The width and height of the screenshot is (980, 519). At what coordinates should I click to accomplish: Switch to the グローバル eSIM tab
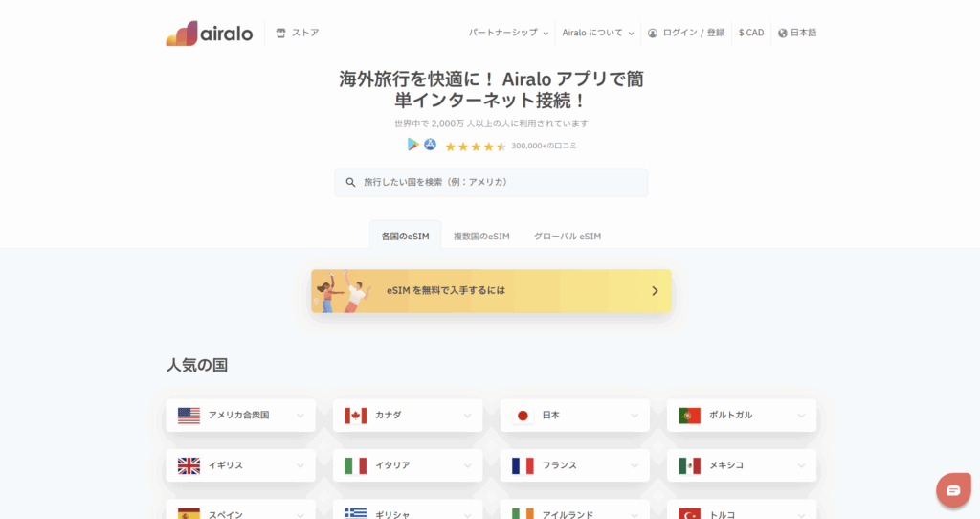pyautogui.click(x=568, y=236)
